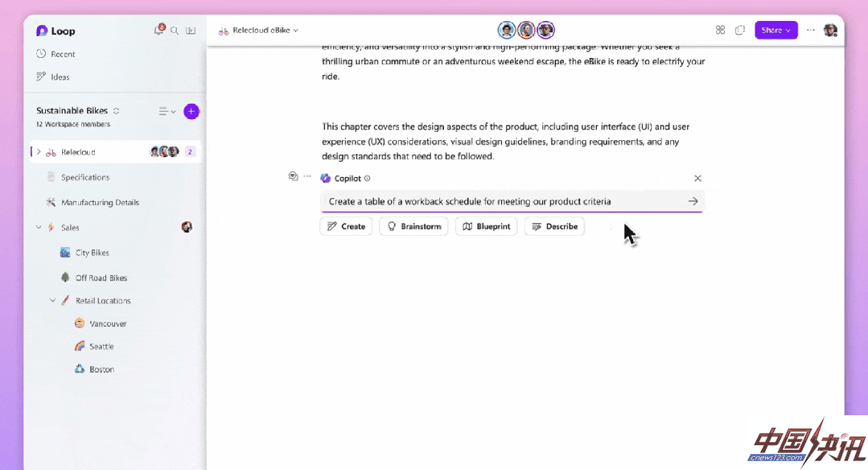Open the sidebar sort and view dropdown
The width and height of the screenshot is (868, 470).
[167, 111]
